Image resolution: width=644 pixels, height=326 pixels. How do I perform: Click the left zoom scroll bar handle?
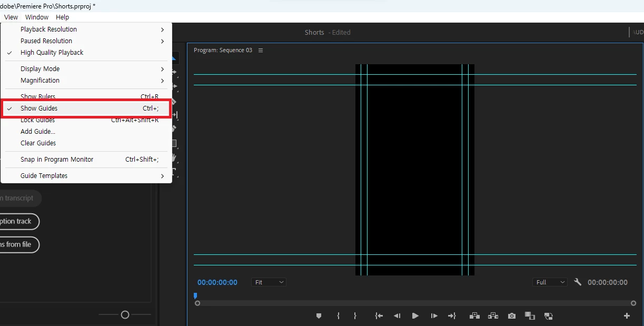[197, 303]
